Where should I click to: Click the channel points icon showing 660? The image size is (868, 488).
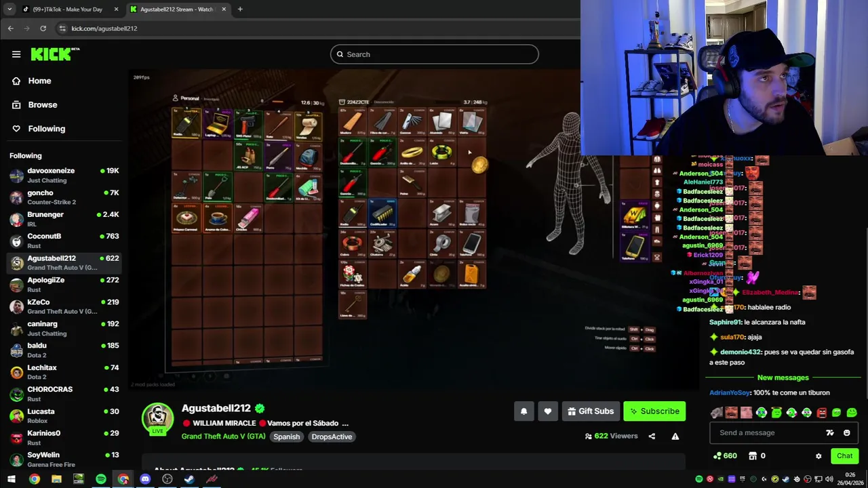pos(726,456)
